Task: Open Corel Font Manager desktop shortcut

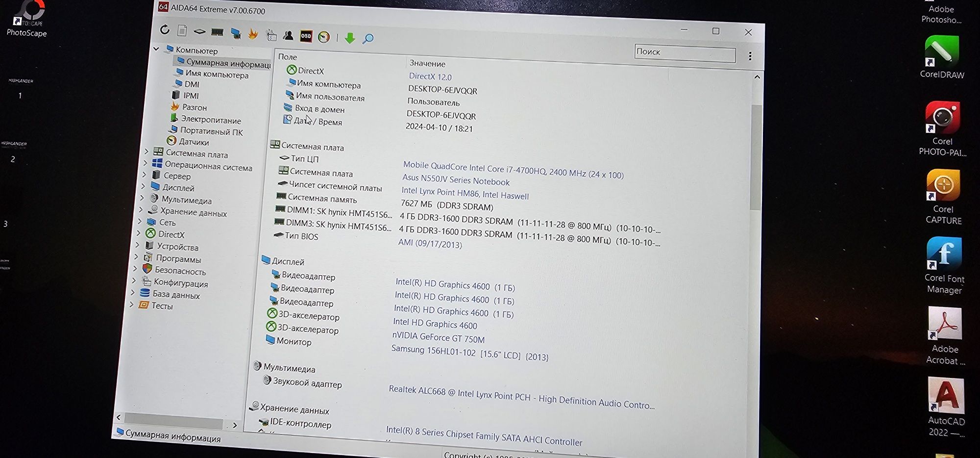Action: (944, 266)
